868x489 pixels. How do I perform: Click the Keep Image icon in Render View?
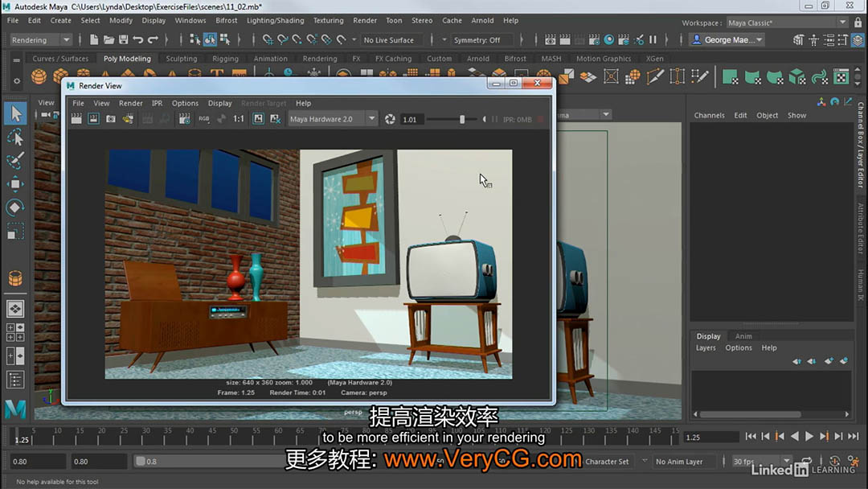(x=259, y=119)
